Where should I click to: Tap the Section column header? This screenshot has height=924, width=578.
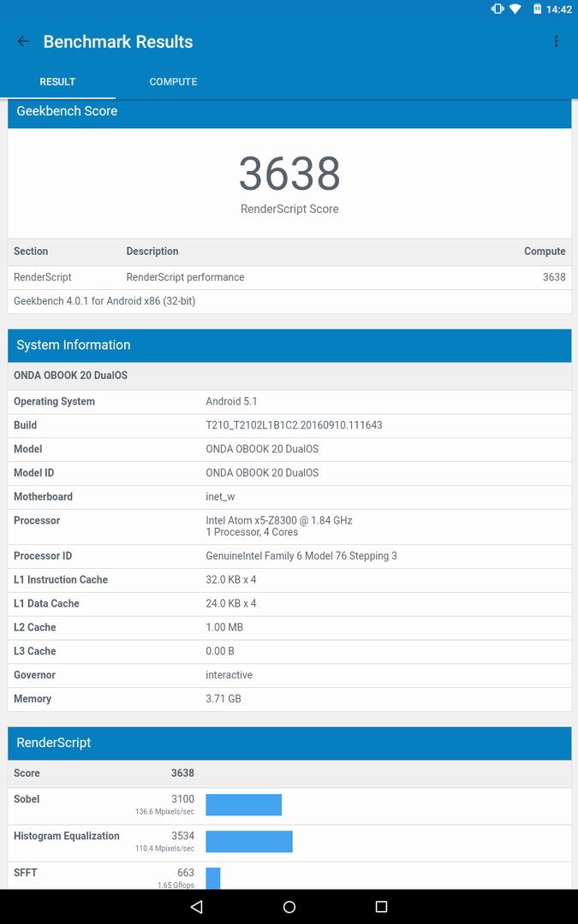(x=31, y=251)
